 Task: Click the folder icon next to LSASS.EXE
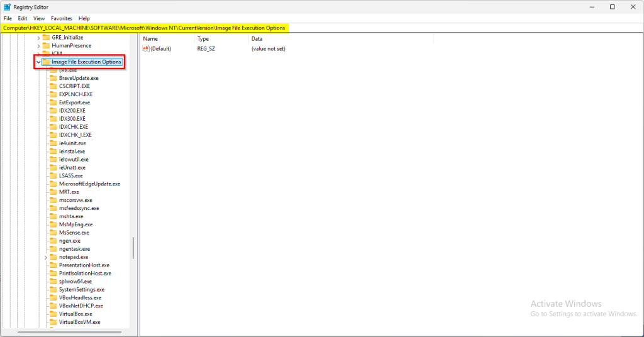click(54, 176)
